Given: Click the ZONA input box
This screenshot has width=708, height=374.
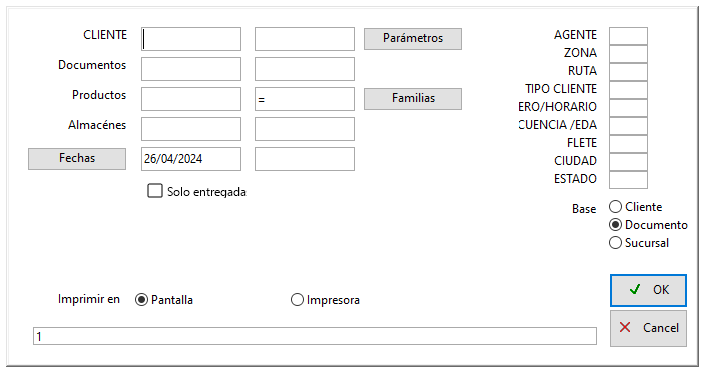Looking at the screenshot, I should pyautogui.click(x=628, y=54).
